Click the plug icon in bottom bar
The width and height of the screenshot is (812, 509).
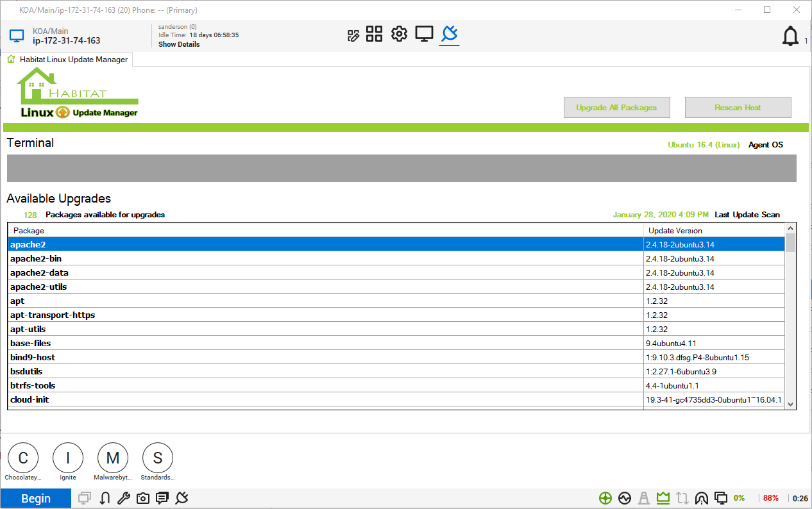pyautogui.click(x=182, y=498)
